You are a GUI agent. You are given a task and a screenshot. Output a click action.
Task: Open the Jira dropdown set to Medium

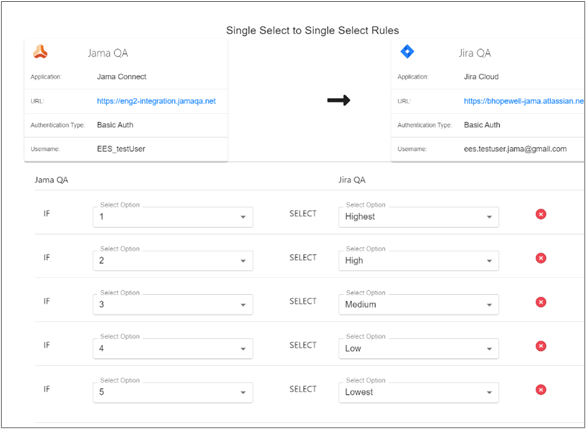(419, 304)
